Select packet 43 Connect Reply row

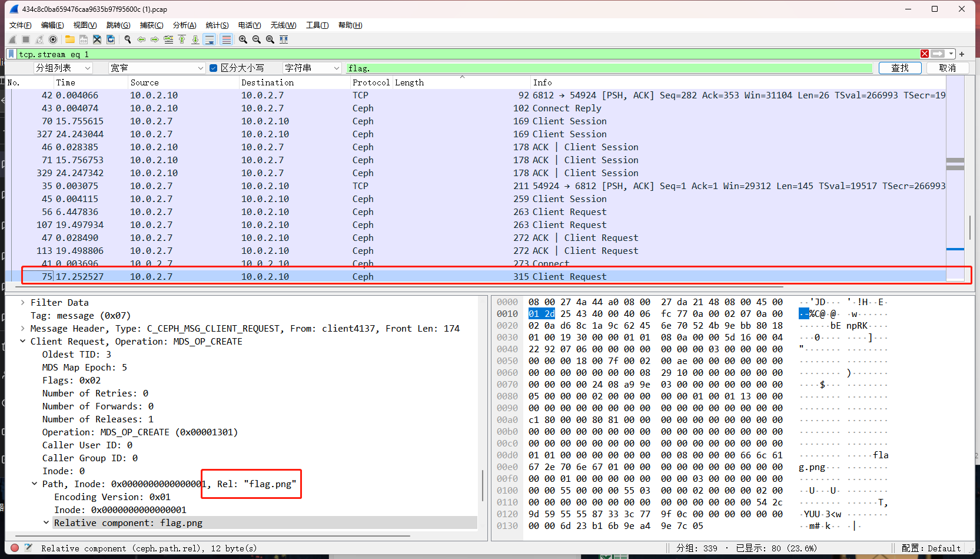coord(476,108)
